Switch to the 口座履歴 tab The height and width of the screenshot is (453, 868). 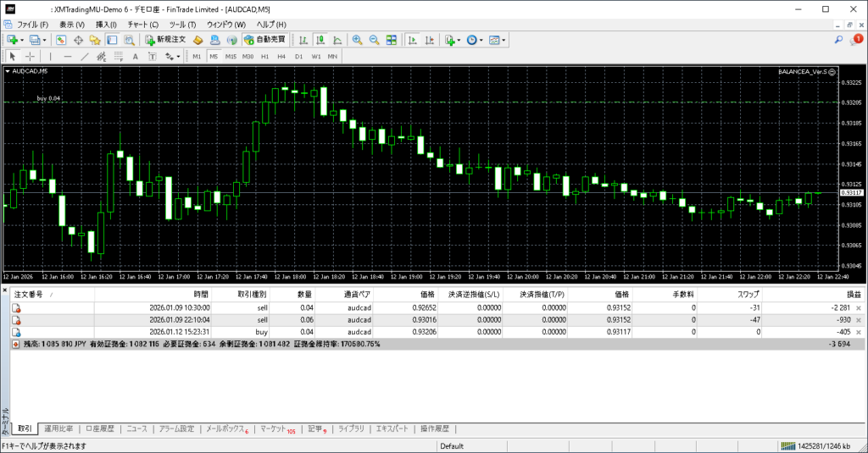(101, 428)
